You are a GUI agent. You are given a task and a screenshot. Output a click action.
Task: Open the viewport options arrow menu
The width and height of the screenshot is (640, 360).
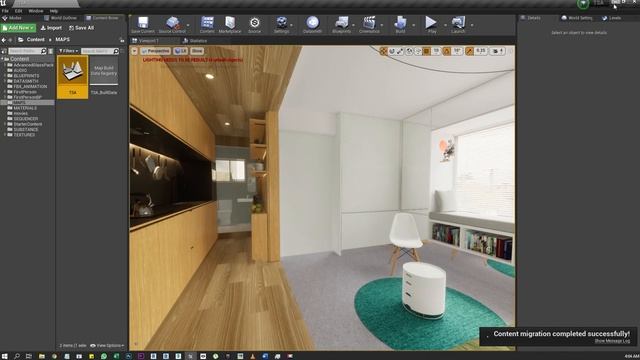[134, 51]
